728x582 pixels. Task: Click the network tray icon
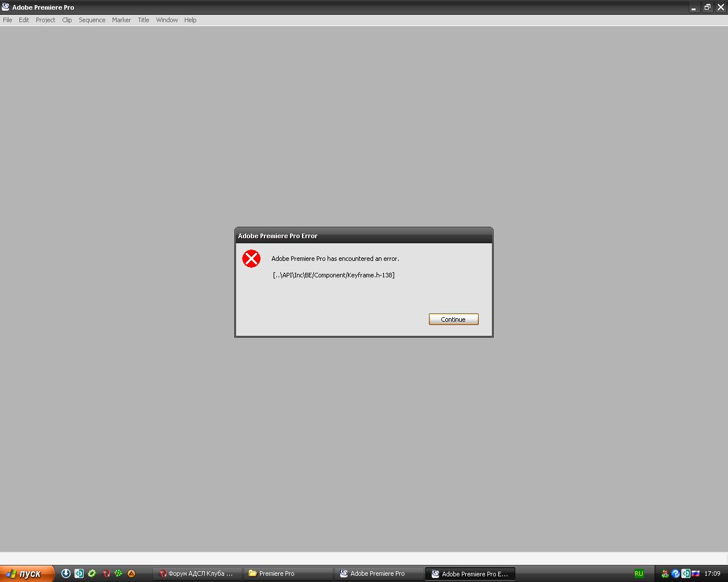(665, 573)
